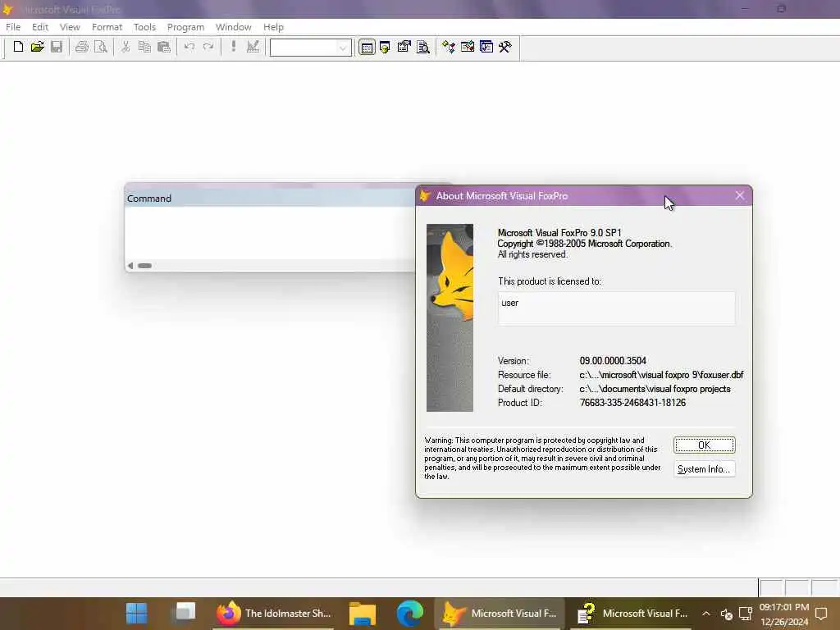Click the muted volume tray icon
Screen dimensions: 840x630
tap(727, 614)
